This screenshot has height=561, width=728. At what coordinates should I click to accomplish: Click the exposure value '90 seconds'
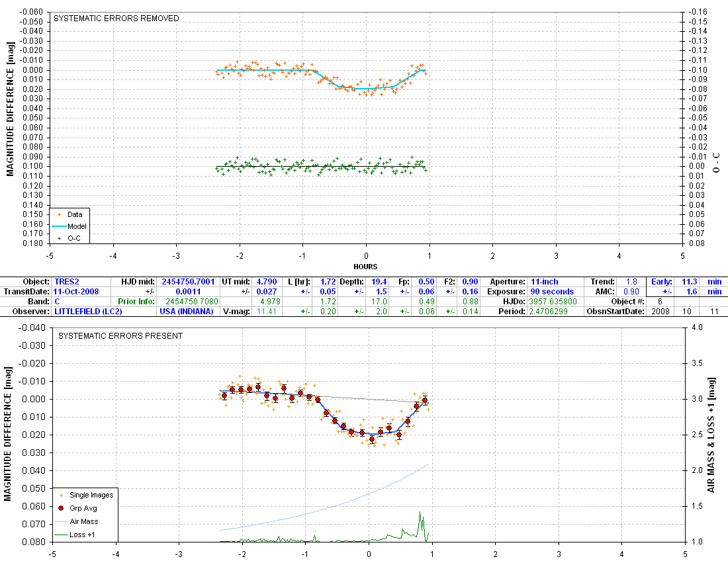pos(552,291)
